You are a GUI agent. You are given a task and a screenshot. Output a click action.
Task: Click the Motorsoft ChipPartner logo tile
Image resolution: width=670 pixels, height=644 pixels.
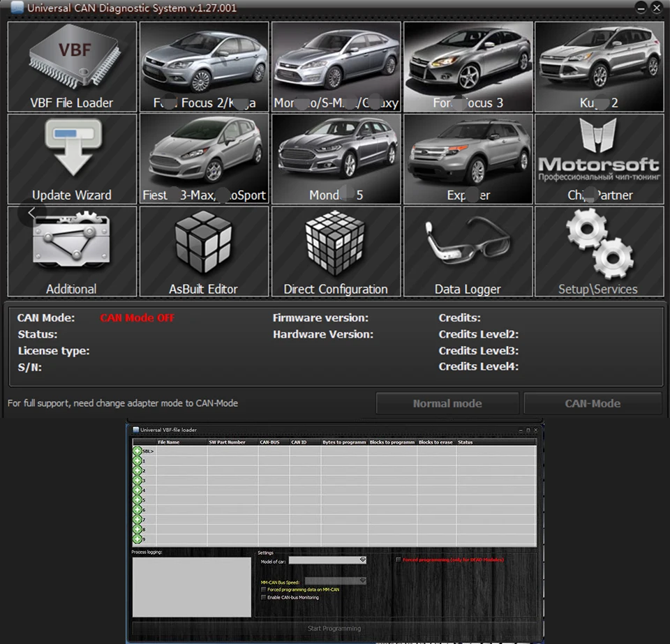[599, 159]
